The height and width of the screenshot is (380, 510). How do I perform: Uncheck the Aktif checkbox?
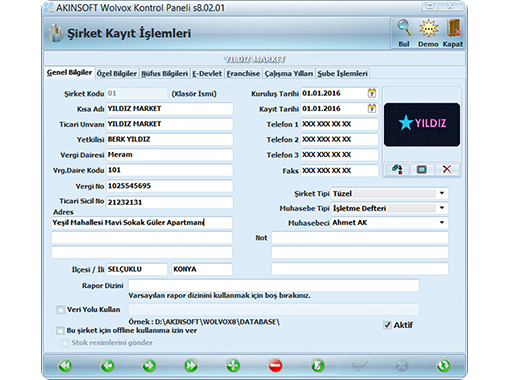[387, 325]
